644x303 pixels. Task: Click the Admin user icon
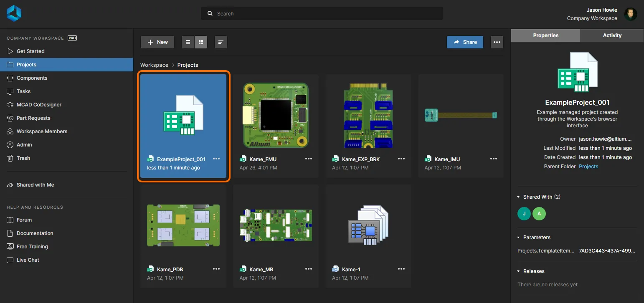pos(10,145)
